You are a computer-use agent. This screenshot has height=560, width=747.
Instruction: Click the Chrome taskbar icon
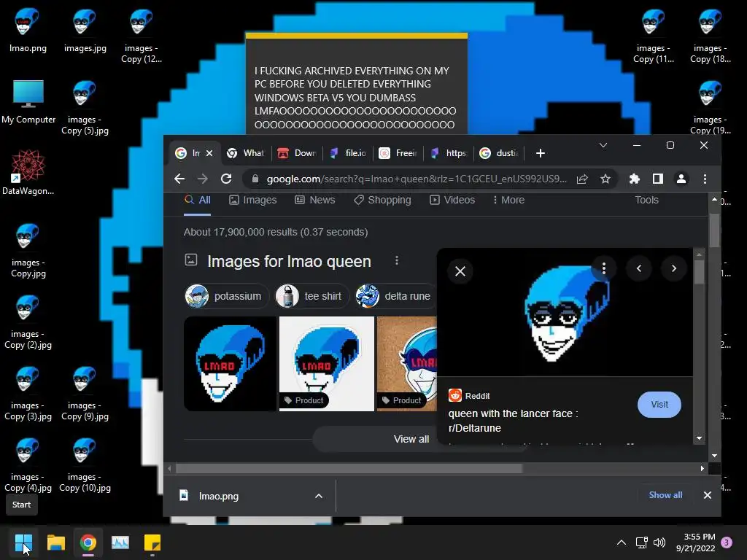point(88,542)
